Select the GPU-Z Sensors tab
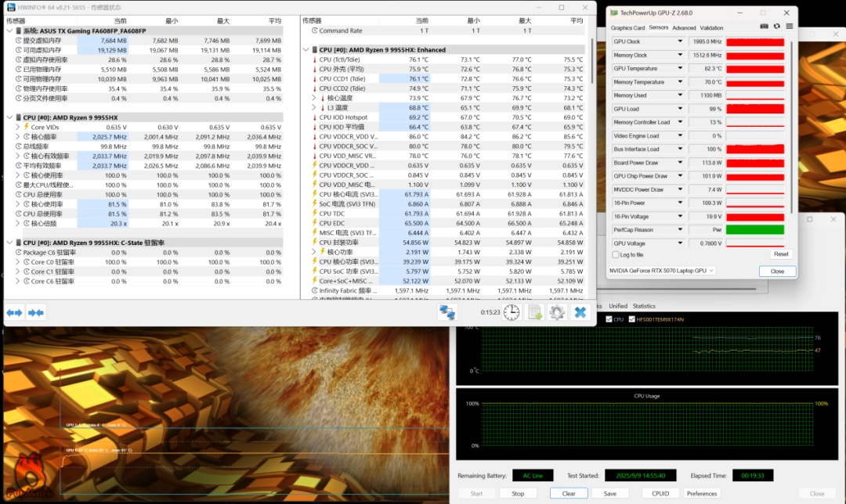846x504 pixels. pos(658,27)
